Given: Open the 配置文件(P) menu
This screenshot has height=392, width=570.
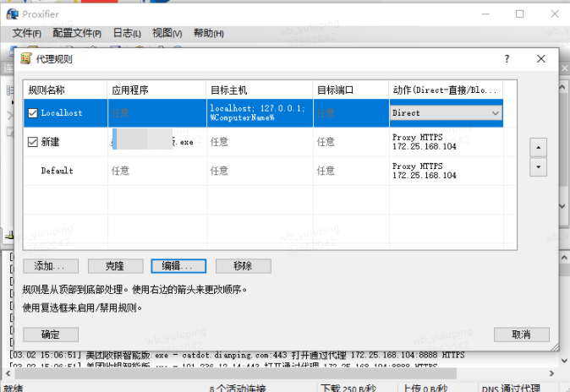Looking at the screenshot, I should tap(77, 34).
